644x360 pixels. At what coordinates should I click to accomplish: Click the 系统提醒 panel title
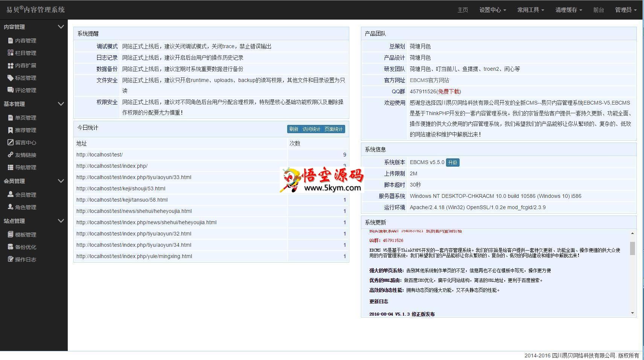(88, 33)
